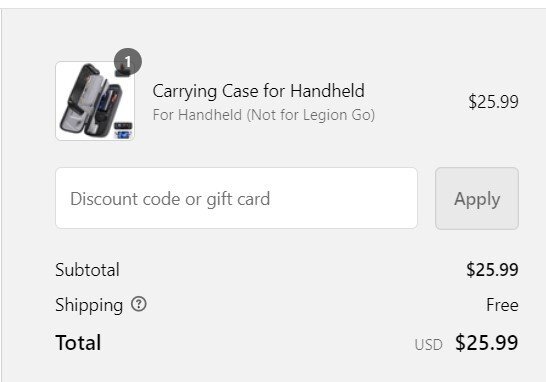Focus the Discount code or gift card field
This screenshot has height=382, width=546.
click(x=236, y=198)
